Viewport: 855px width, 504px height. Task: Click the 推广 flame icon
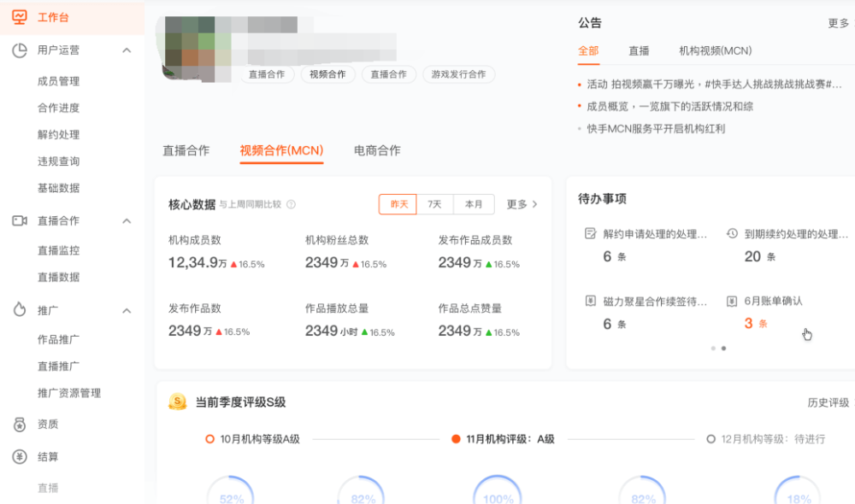pyautogui.click(x=20, y=310)
